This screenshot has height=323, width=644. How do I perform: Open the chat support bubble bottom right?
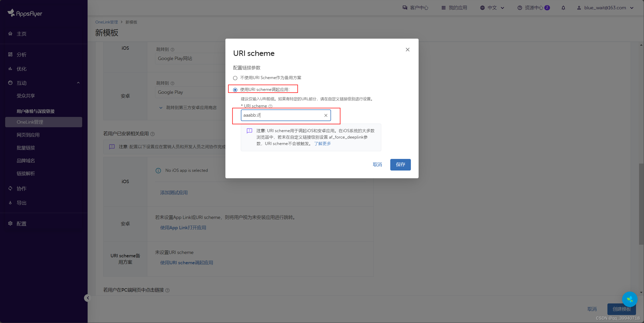630,299
